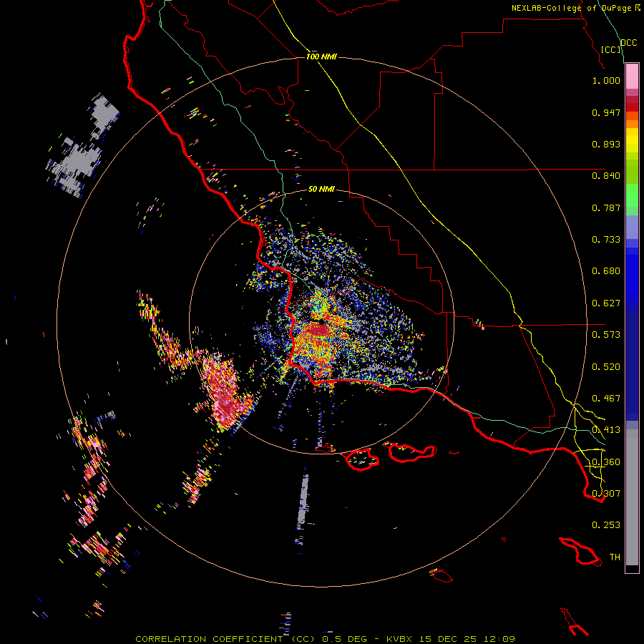Click the 0.573 legend value
This screenshot has height=644, width=644.
606,335
